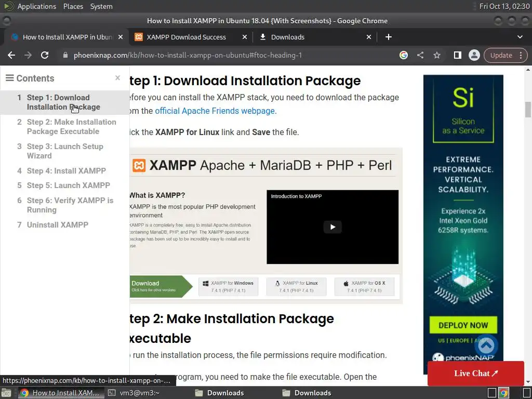Click the clock showing Fri Oct 13, 02:30
The image size is (532, 399).
(504, 6)
